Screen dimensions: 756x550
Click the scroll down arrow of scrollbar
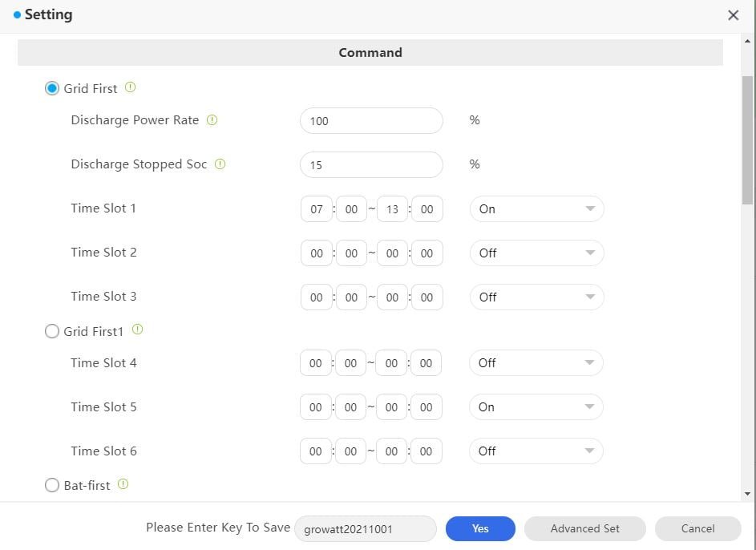[x=748, y=494]
